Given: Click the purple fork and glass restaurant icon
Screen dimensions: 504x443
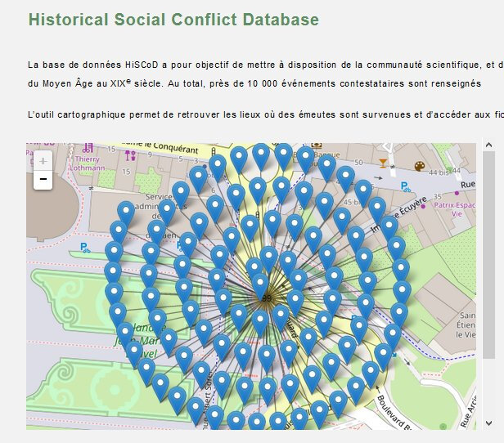Looking at the screenshot, I should pos(130,155).
